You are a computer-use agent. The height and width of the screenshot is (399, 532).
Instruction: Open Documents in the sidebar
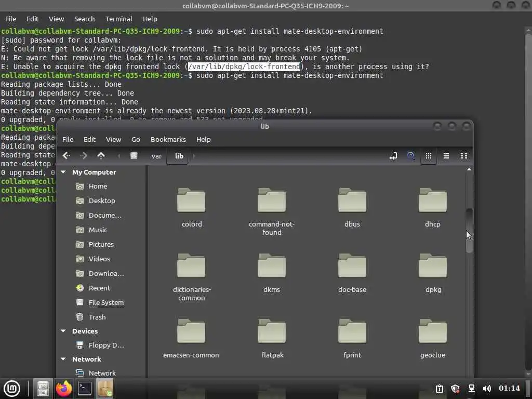105,215
